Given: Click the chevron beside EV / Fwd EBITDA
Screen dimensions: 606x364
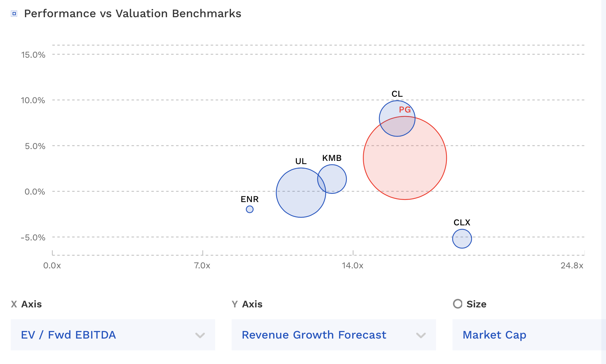Looking at the screenshot, I should click(x=200, y=335).
